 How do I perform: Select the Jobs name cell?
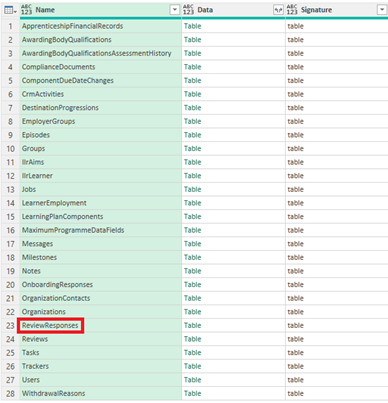coord(101,189)
